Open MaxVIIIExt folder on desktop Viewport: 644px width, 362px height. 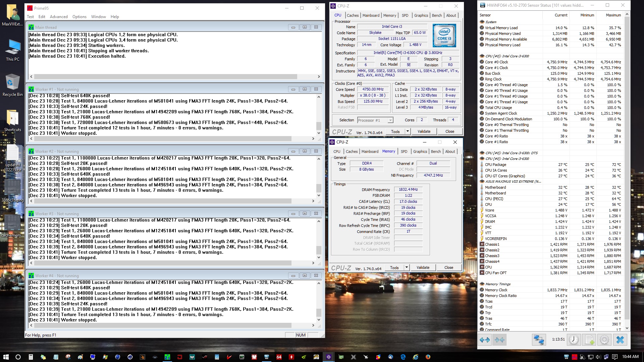[12, 15]
